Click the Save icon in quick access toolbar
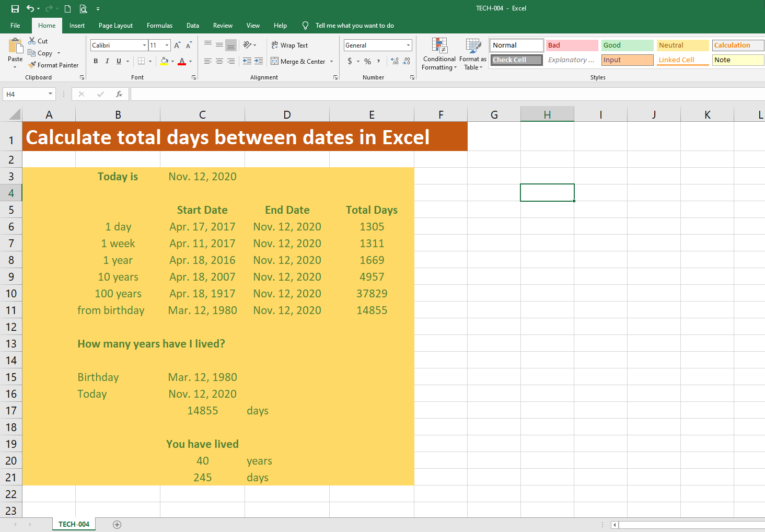 click(x=15, y=8)
